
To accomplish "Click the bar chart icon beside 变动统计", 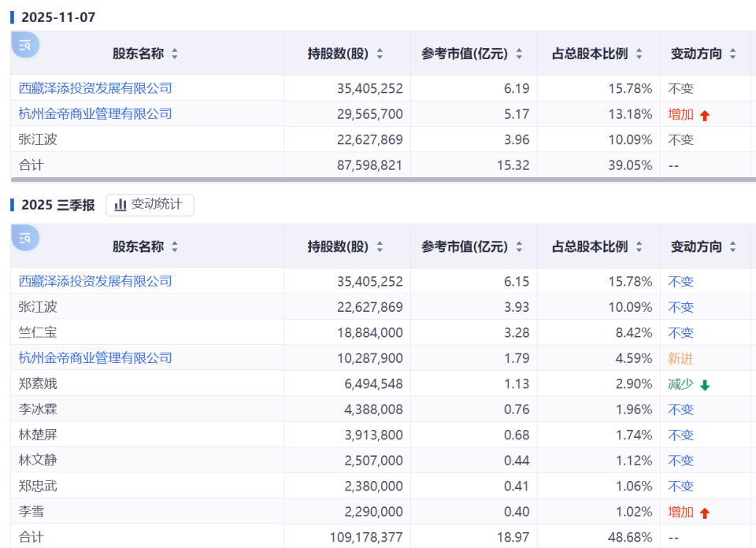I will tap(120, 205).
